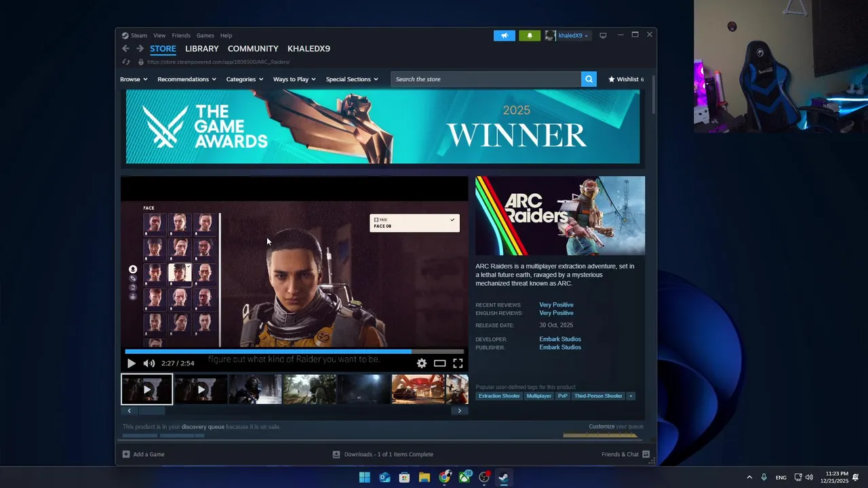Image resolution: width=868 pixels, height=488 pixels.
Task: Enter fullscreen on the trailer
Action: [x=458, y=363]
